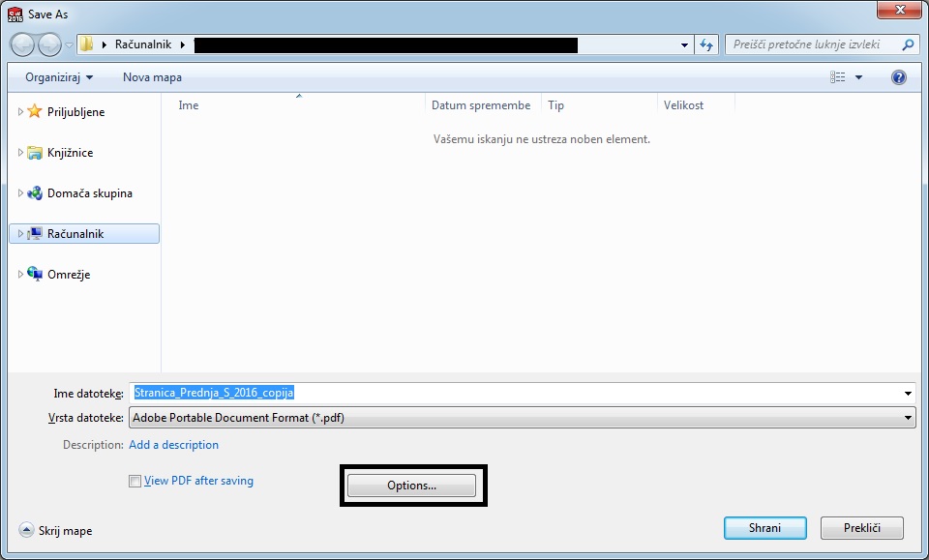
Task: Click the Back navigation arrow button
Action: [x=22, y=44]
